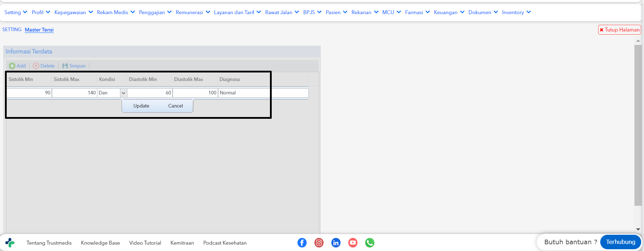Image resolution: width=644 pixels, height=251 pixels.
Task: Open Knowledge Base link
Action: pyautogui.click(x=100, y=243)
